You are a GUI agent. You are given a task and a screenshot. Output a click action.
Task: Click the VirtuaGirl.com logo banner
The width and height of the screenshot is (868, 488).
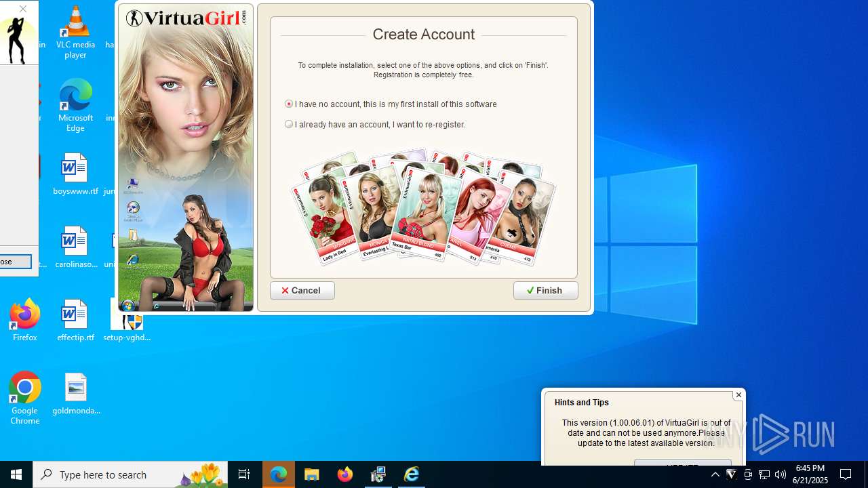[x=186, y=18]
